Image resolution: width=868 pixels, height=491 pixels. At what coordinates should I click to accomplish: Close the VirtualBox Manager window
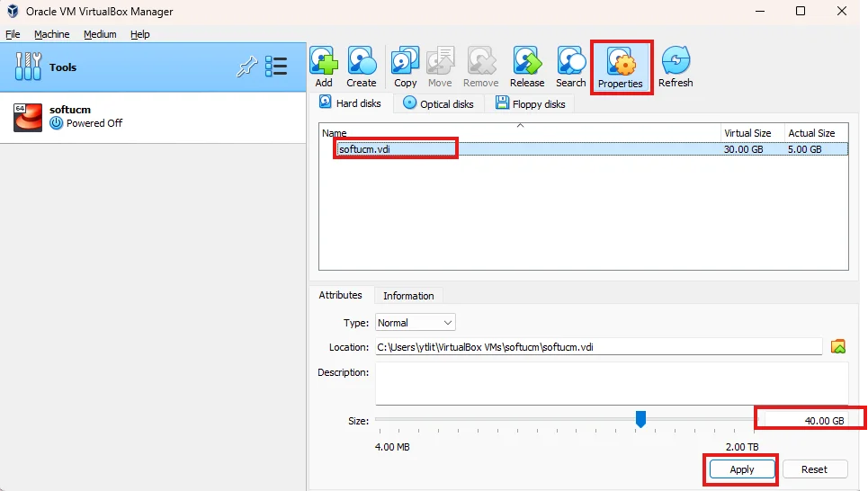tap(841, 11)
